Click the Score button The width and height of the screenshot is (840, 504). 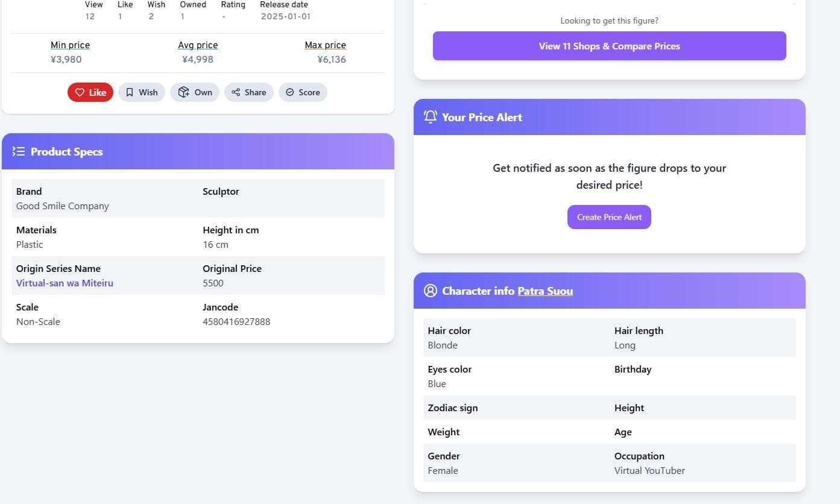pos(303,92)
